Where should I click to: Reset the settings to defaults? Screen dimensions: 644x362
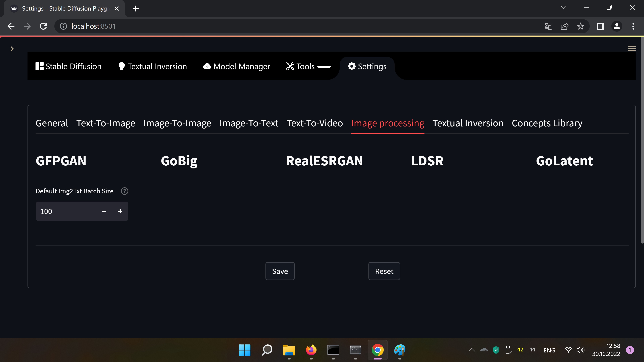pos(384,271)
